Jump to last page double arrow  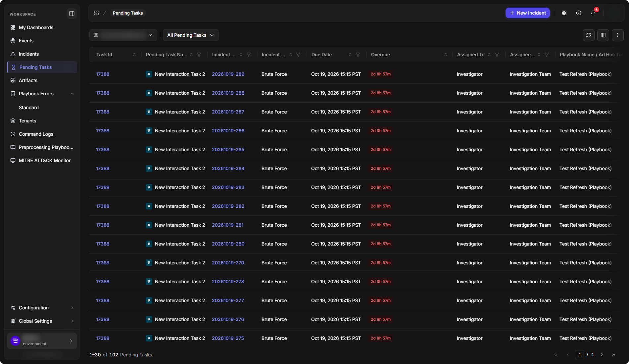tap(614, 355)
